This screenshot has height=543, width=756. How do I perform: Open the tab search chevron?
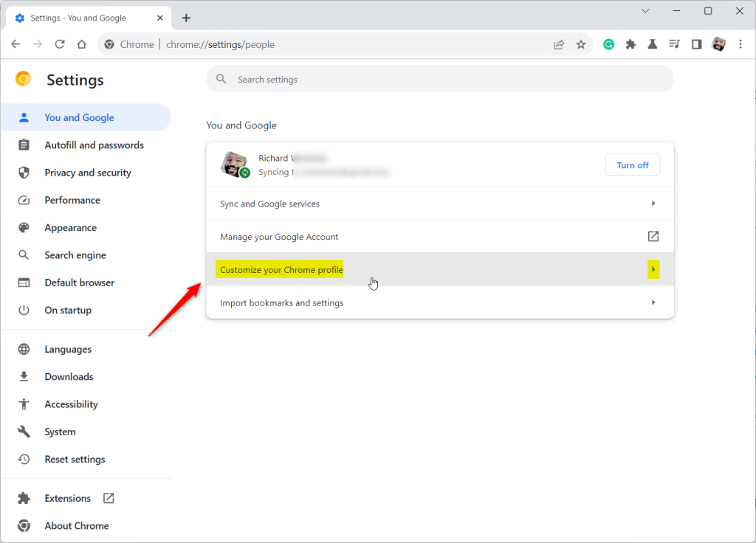(645, 10)
